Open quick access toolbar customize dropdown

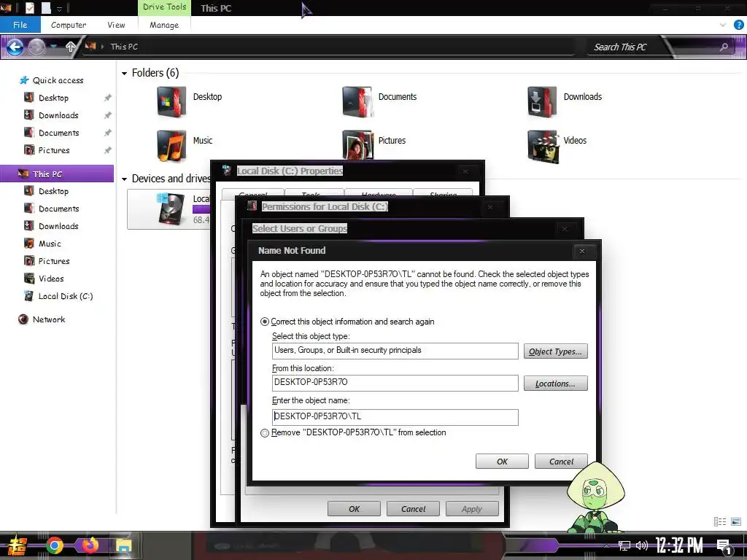pyautogui.click(x=60, y=9)
